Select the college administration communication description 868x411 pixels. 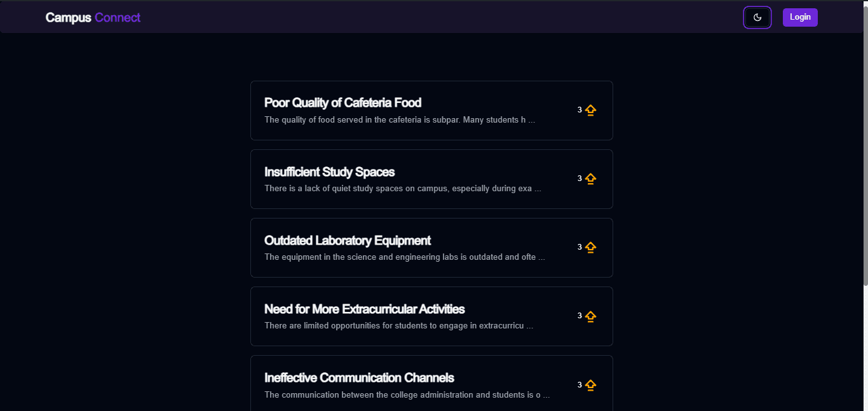click(407, 394)
